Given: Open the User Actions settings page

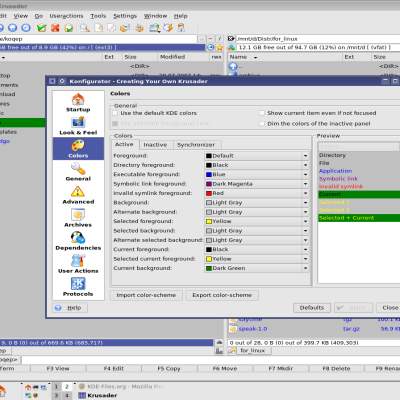Looking at the screenshot, I should pyautogui.click(x=78, y=264).
